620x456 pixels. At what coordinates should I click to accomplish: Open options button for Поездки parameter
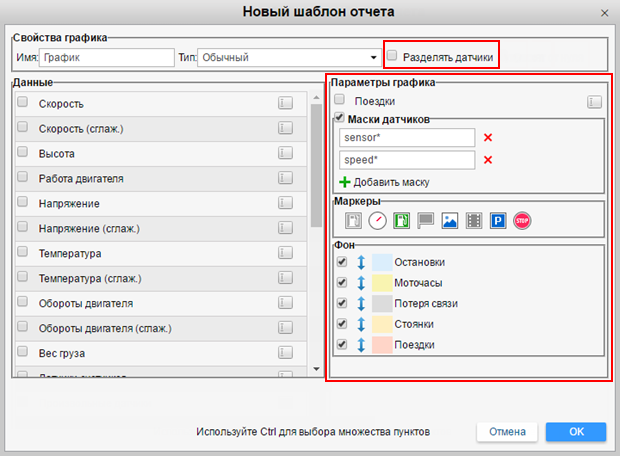(595, 101)
